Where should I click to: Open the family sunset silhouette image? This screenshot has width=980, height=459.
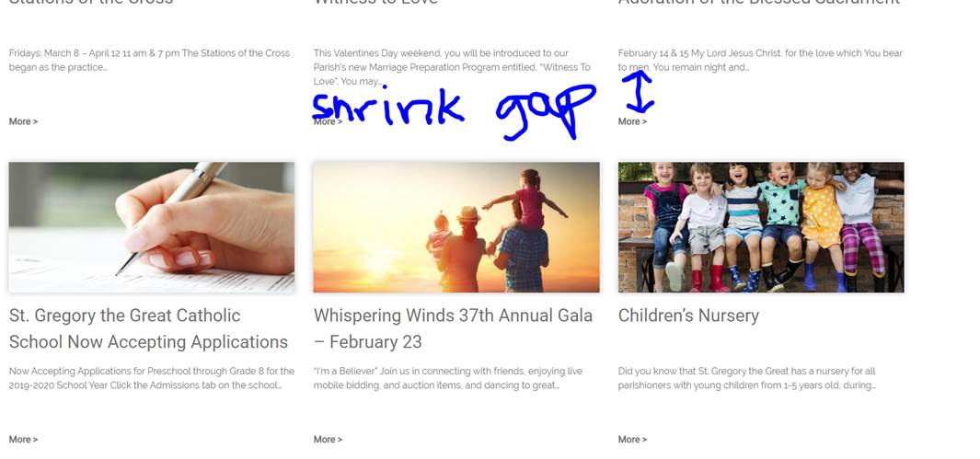(456, 227)
